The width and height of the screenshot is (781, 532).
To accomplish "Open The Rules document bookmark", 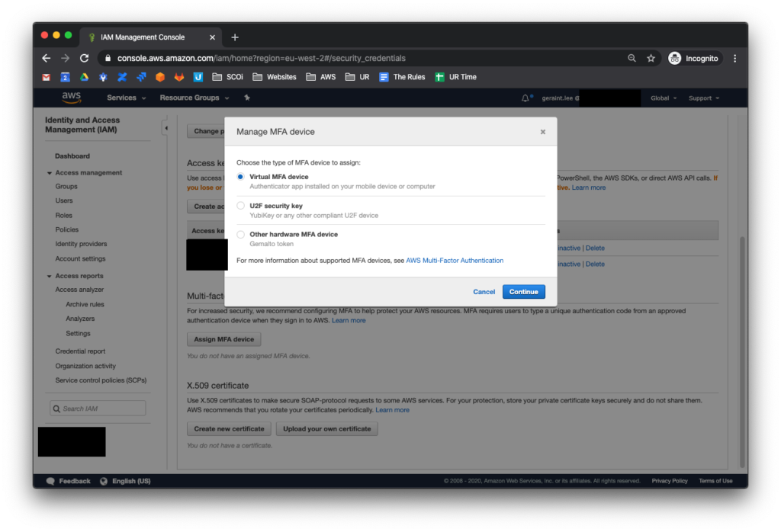I will pyautogui.click(x=402, y=77).
